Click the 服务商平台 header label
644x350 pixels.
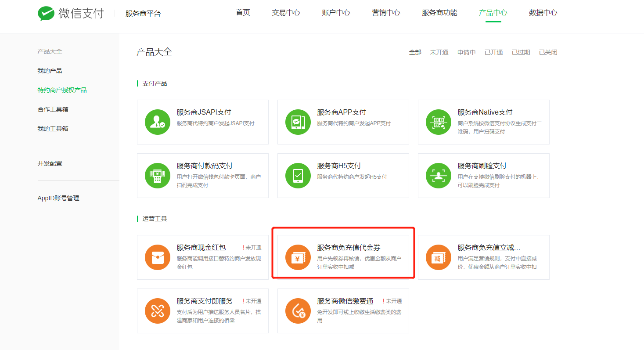coord(143,14)
